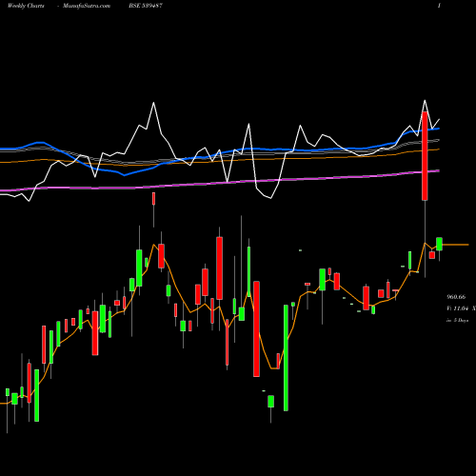Click the volume text 'V: 11.04'
The image size is (476, 476).
pos(458,308)
